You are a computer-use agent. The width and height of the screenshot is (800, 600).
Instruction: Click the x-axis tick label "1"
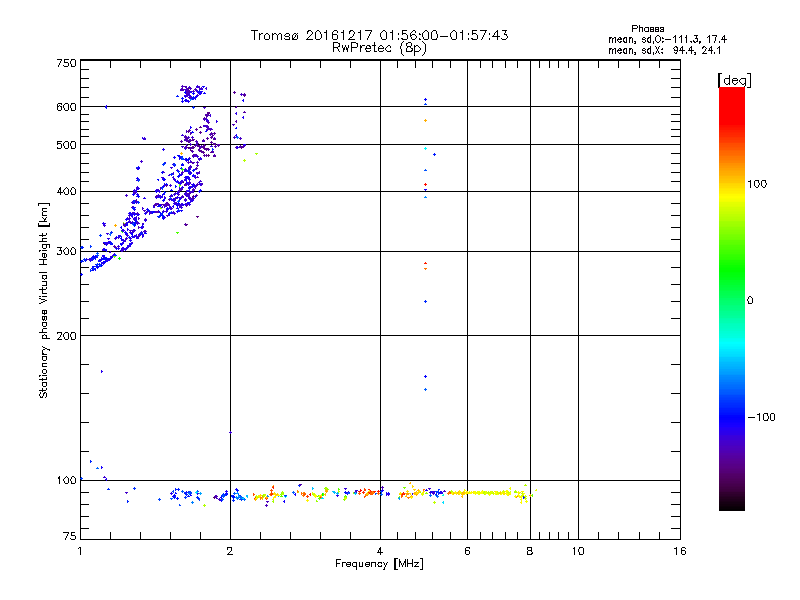[80, 551]
